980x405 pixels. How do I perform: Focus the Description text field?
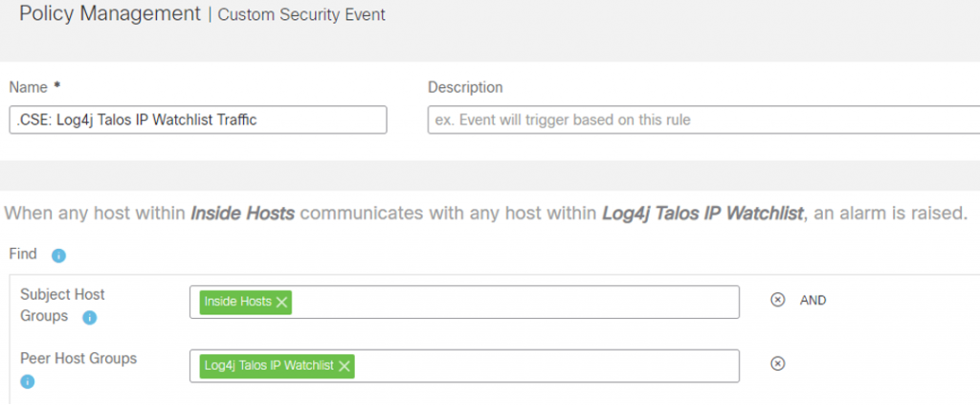click(703, 120)
